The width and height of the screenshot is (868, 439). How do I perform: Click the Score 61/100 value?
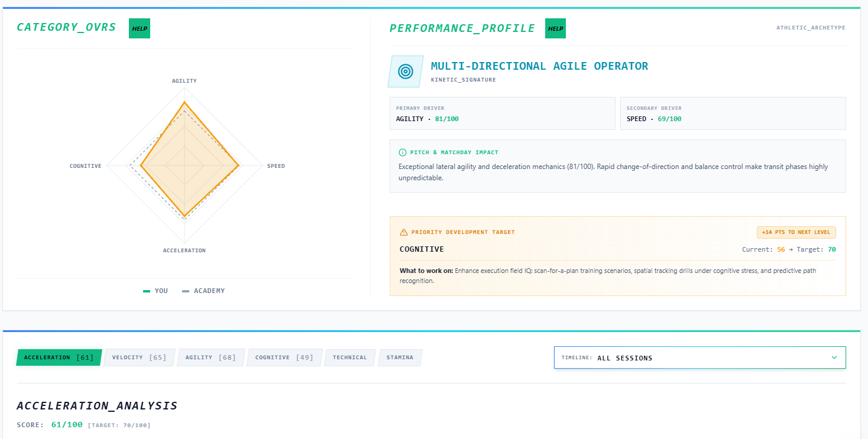point(67,425)
